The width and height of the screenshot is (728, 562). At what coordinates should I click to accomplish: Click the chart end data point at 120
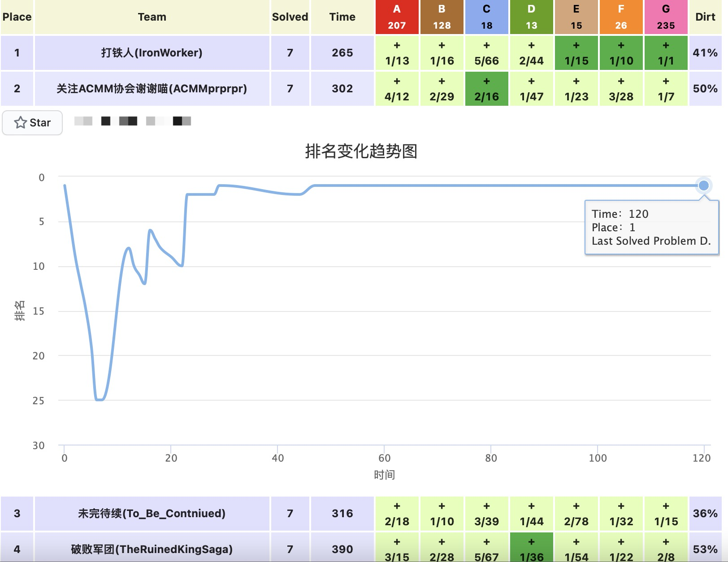pyautogui.click(x=704, y=186)
